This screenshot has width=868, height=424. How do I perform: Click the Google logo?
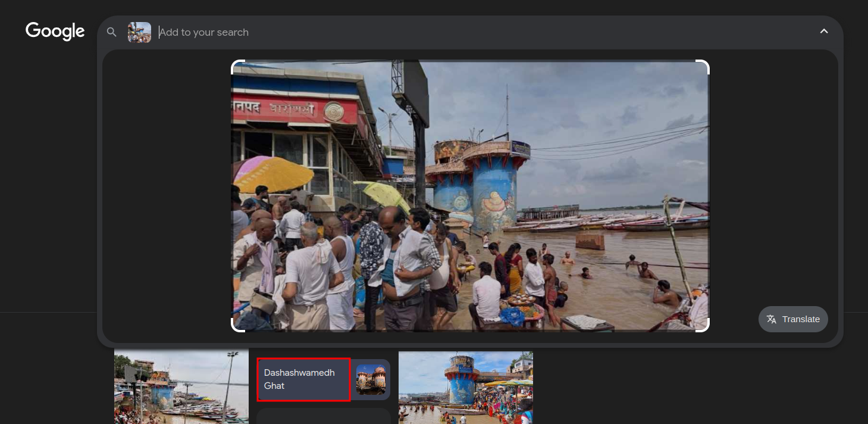point(55,32)
